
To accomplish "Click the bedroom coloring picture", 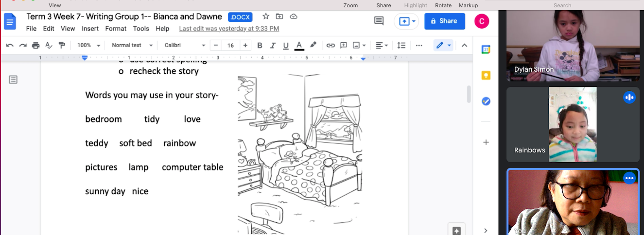I will [300, 154].
